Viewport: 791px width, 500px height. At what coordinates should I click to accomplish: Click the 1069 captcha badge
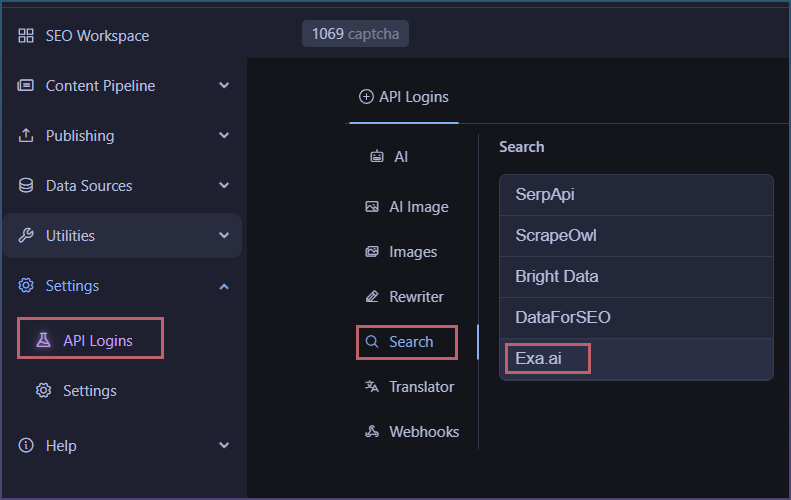coord(355,34)
